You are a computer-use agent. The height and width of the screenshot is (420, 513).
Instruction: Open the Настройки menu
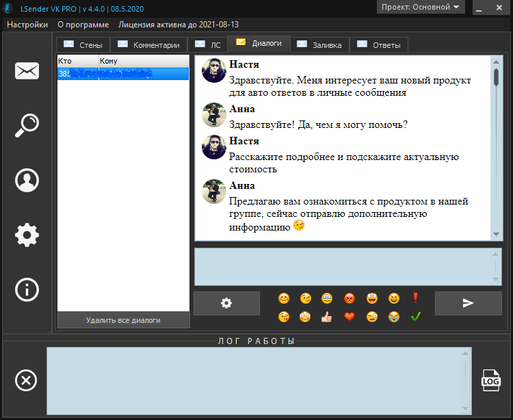coord(27,25)
